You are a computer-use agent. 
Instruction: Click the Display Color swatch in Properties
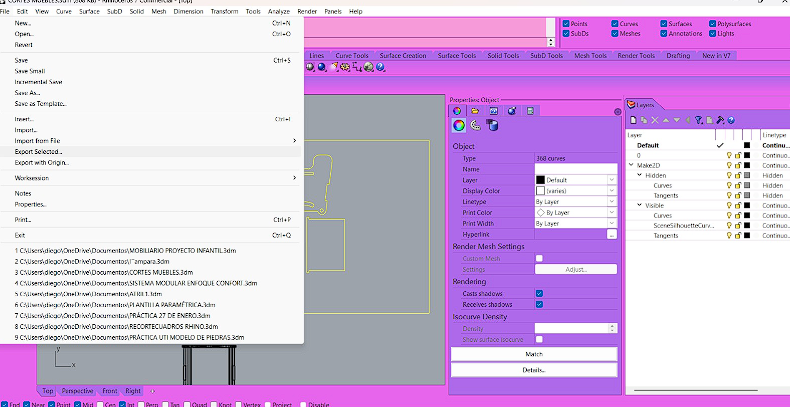tap(540, 191)
